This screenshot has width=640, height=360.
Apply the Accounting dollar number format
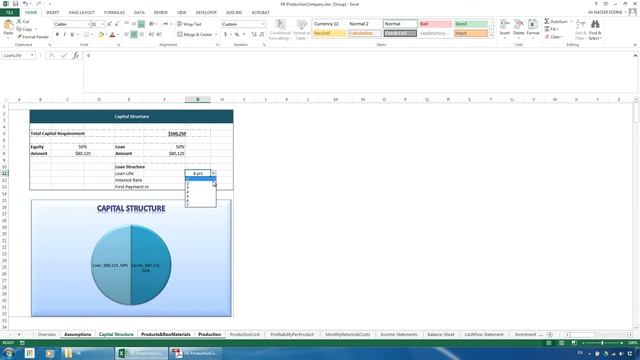click(225, 35)
